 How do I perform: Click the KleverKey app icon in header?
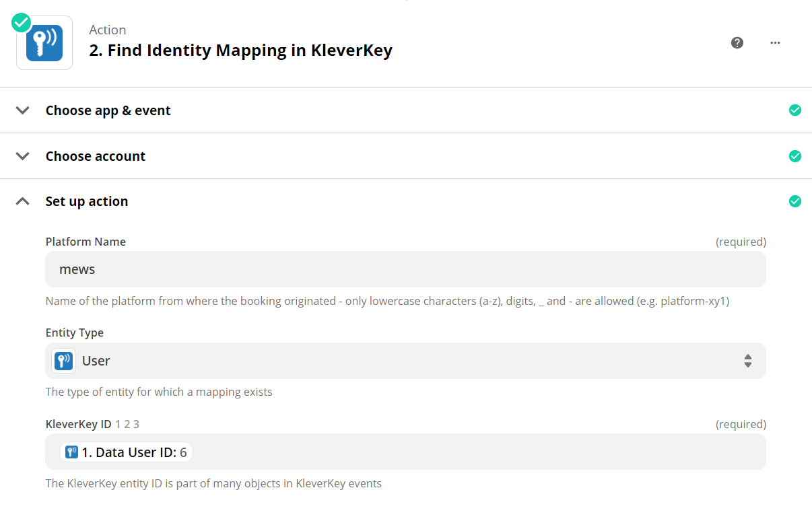pos(44,43)
